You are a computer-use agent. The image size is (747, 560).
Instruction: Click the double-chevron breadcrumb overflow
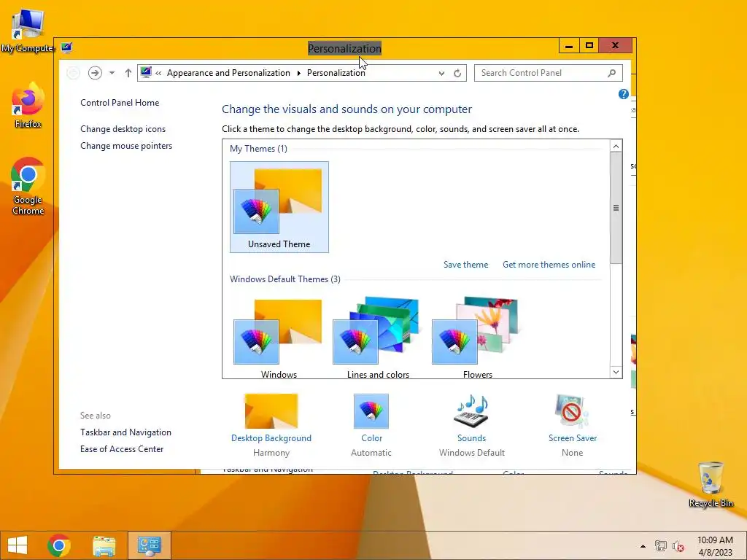coord(158,73)
